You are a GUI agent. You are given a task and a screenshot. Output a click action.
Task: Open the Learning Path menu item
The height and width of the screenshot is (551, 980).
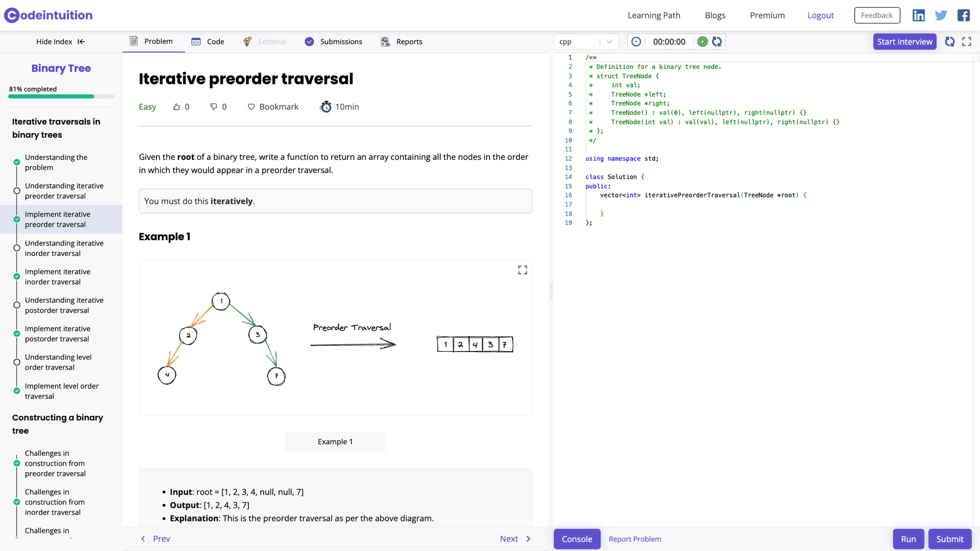click(654, 15)
